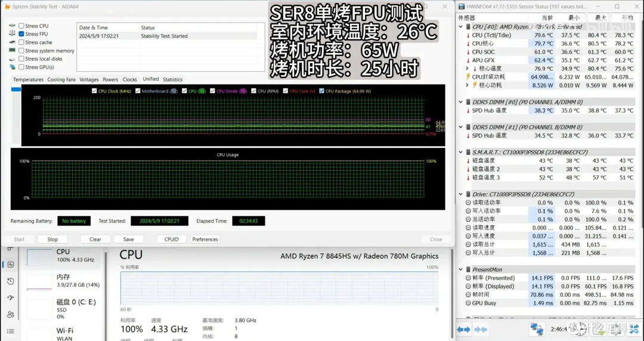Toggle CPU Clock (MHz) graph legend checkbox
The height and width of the screenshot is (341, 644).
(x=94, y=91)
